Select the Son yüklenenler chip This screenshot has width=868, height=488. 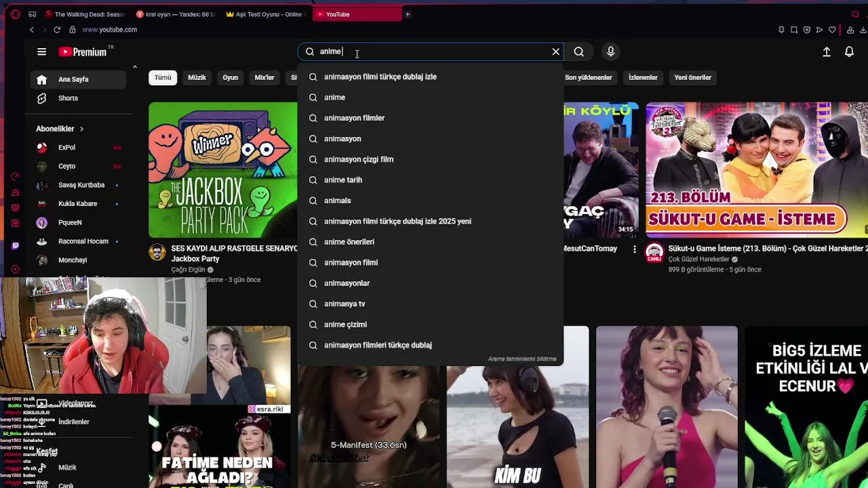pos(589,77)
